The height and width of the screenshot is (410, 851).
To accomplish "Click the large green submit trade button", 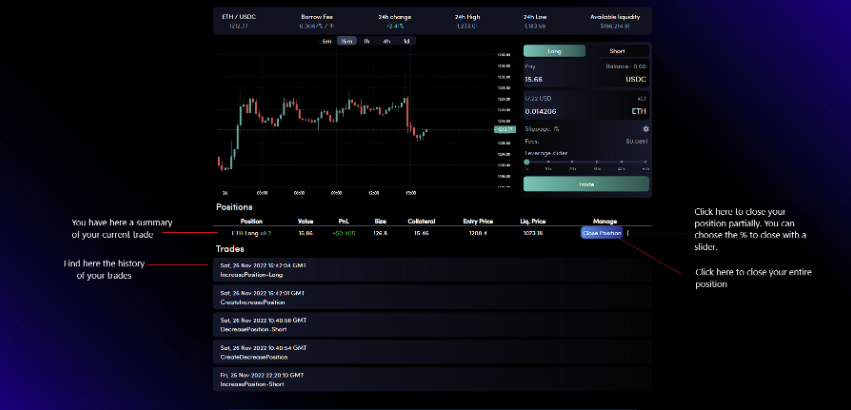I will [586, 184].
